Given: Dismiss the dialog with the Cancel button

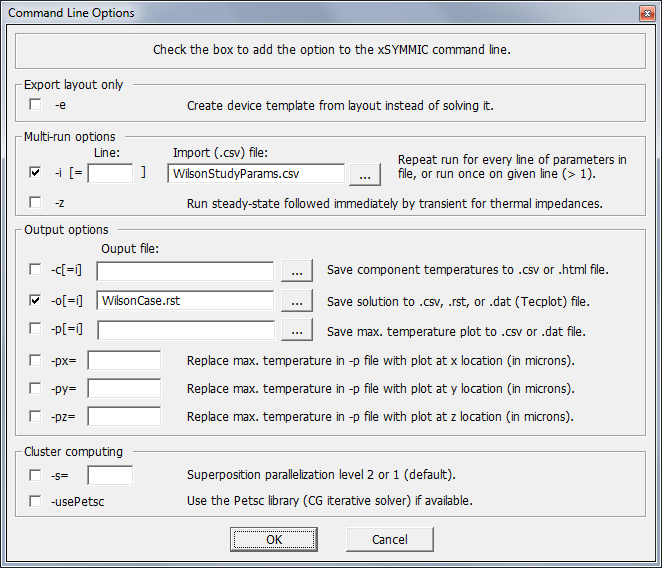Looking at the screenshot, I should point(390,539).
